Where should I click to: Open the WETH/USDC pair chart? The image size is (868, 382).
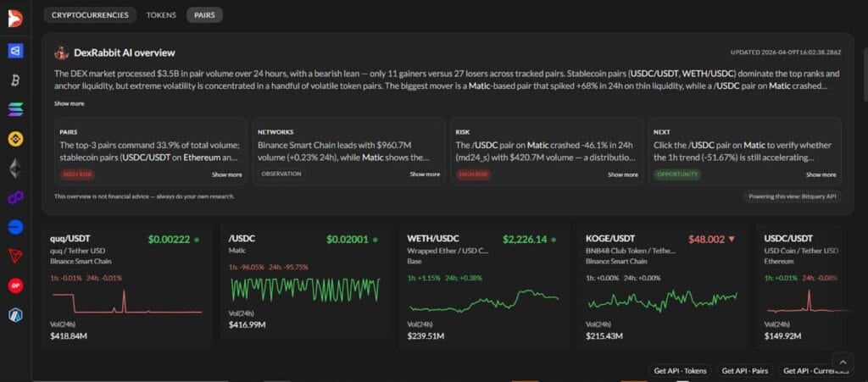click(x=483, y=302)
